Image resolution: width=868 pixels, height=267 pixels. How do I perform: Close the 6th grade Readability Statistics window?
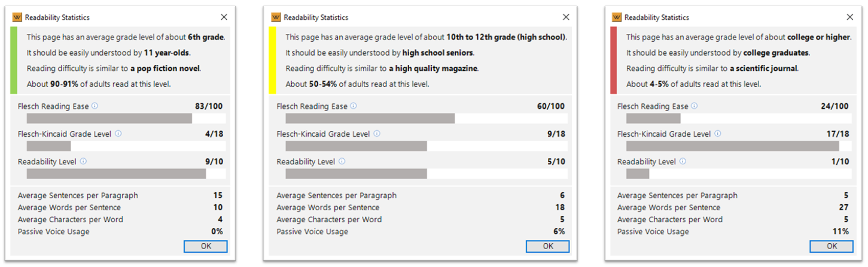pyautogui.click(x=224, y=17)
